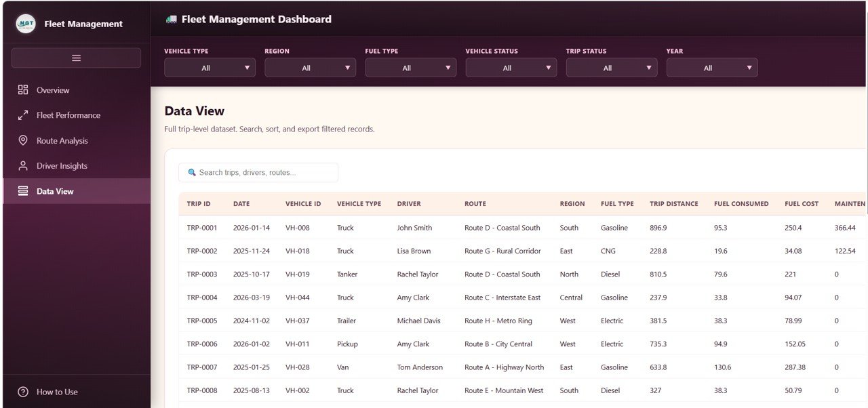Open the Vehicle Type filter dropdown

point(210,67)
